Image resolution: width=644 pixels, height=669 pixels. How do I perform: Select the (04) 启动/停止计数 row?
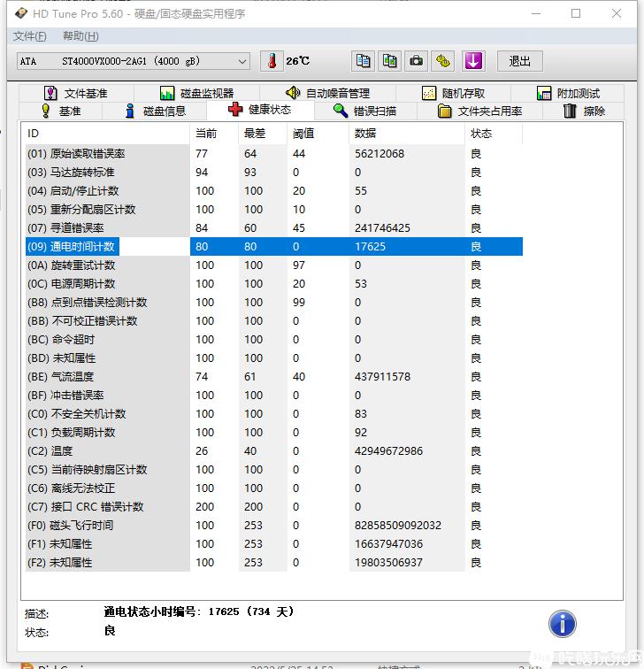274,191
